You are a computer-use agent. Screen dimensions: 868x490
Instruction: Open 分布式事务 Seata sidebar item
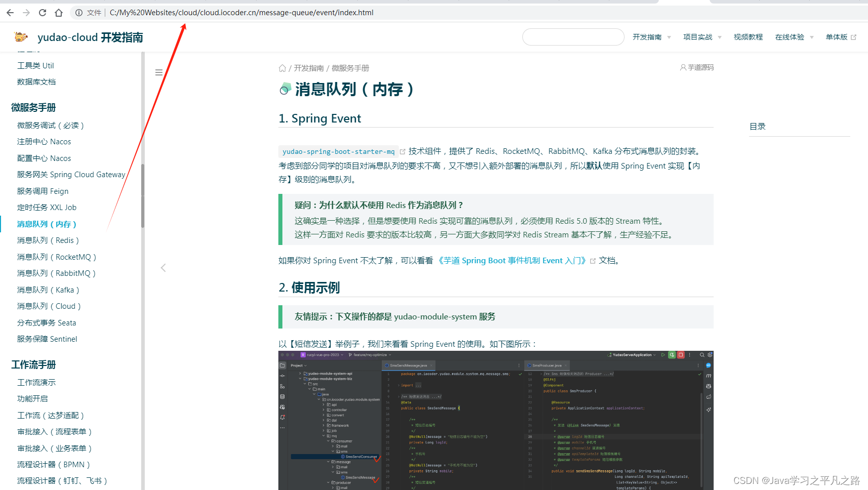click(47, 322)
